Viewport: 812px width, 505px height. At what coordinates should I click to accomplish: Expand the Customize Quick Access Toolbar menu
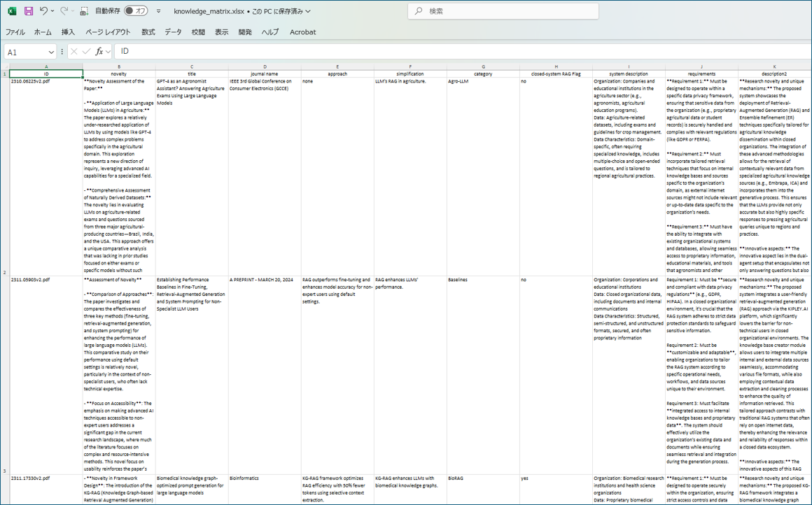pyautogui.click(x=159, y=11)
